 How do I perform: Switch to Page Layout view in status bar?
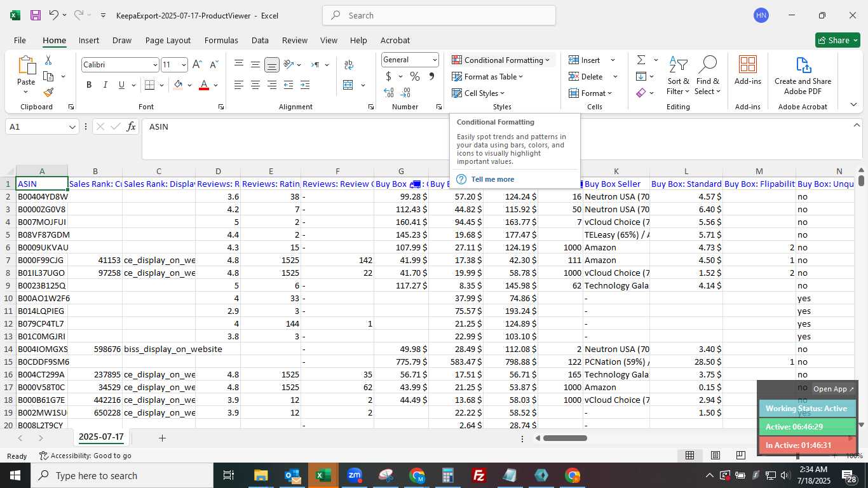715,455
